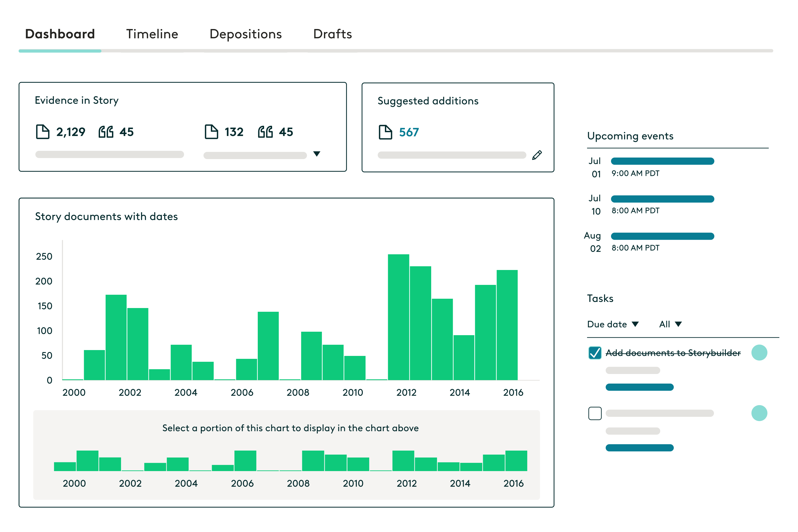Screen dimensions: 798x532
Task: Select the 2006 bar in the lower overview chart
Action: [245, 461]
